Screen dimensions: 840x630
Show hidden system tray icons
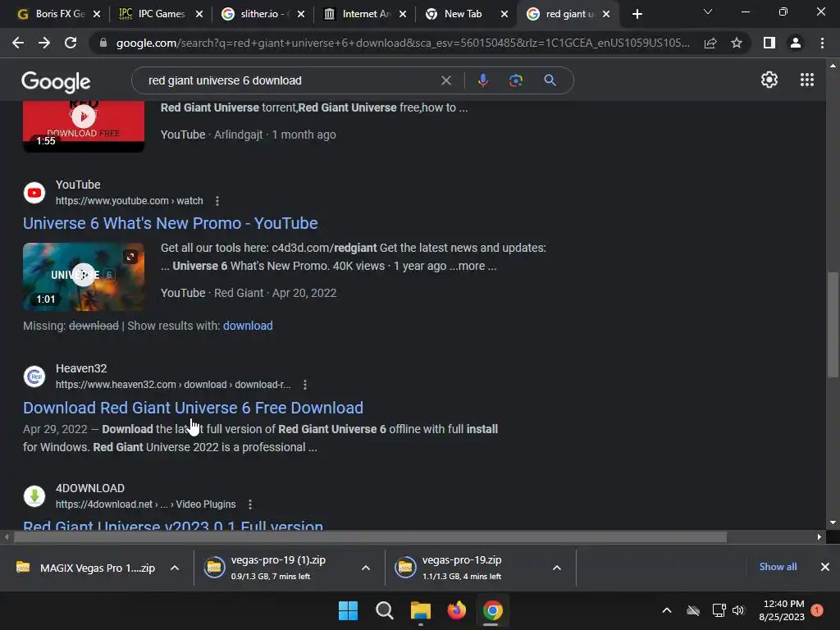tap(667, 610)
